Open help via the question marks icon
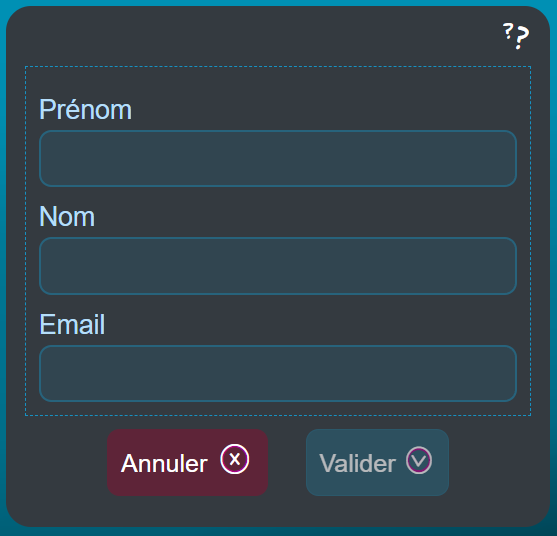 pyautogui.click(x=516, y=36)
